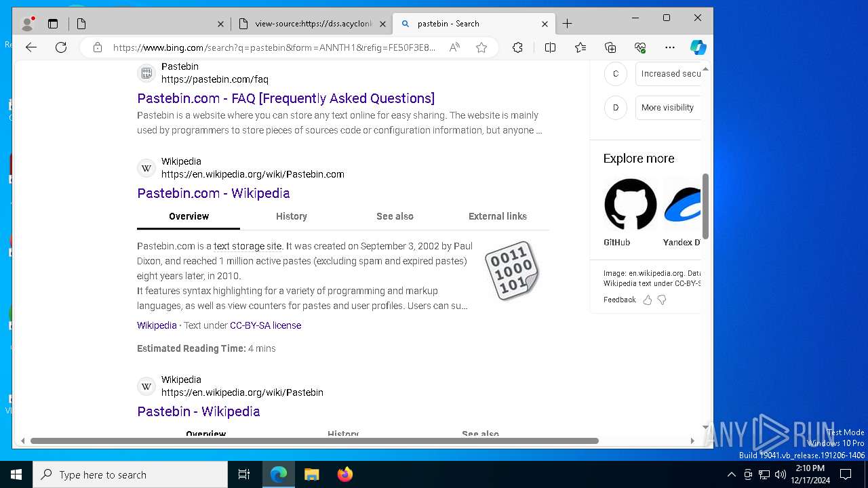Open the notification center icon
The image size is (868, 488).
[846, 474]
